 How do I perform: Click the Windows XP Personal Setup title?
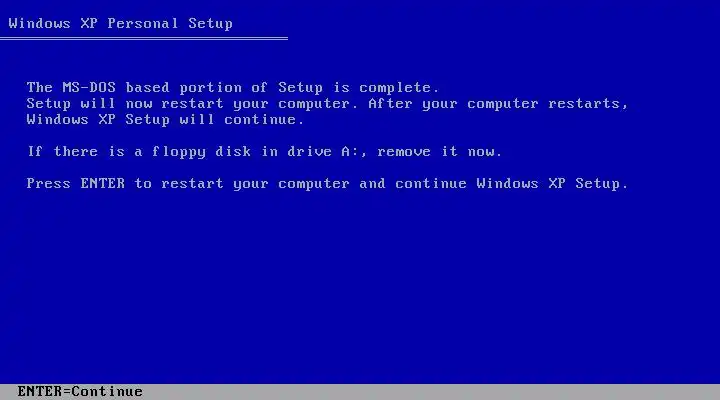[120, 23]
